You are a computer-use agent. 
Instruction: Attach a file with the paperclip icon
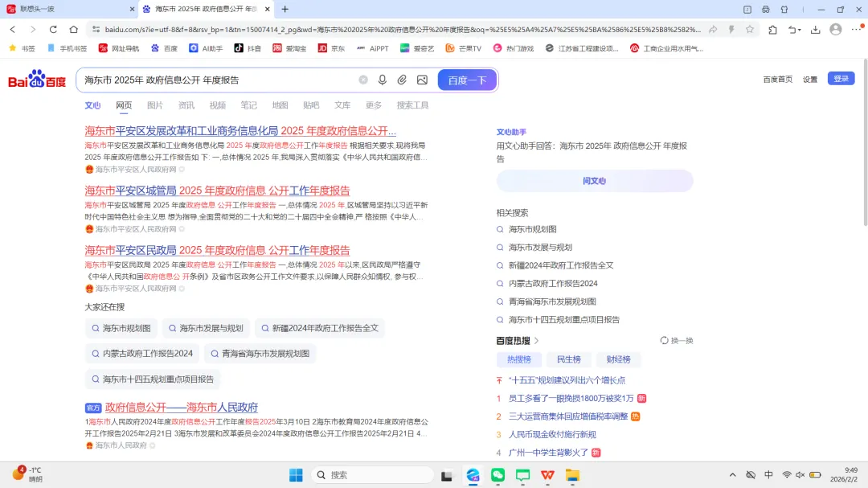point(402,80)
